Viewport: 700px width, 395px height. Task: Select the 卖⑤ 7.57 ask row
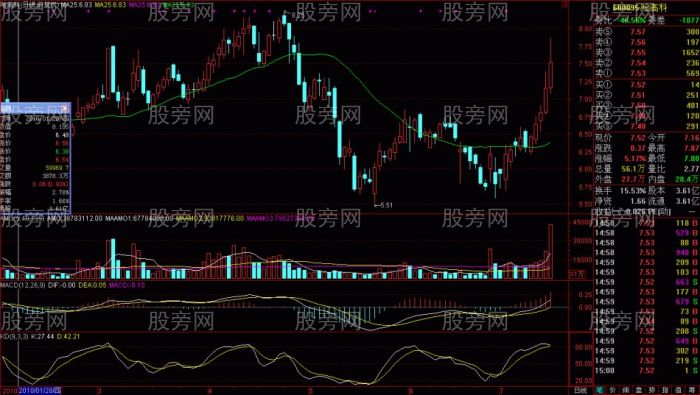647,32
